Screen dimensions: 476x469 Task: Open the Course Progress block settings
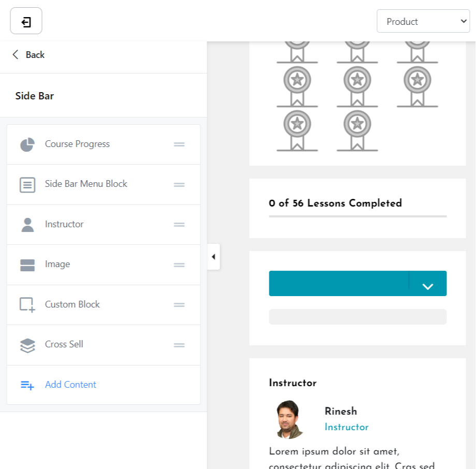click(x=77, y=144)
